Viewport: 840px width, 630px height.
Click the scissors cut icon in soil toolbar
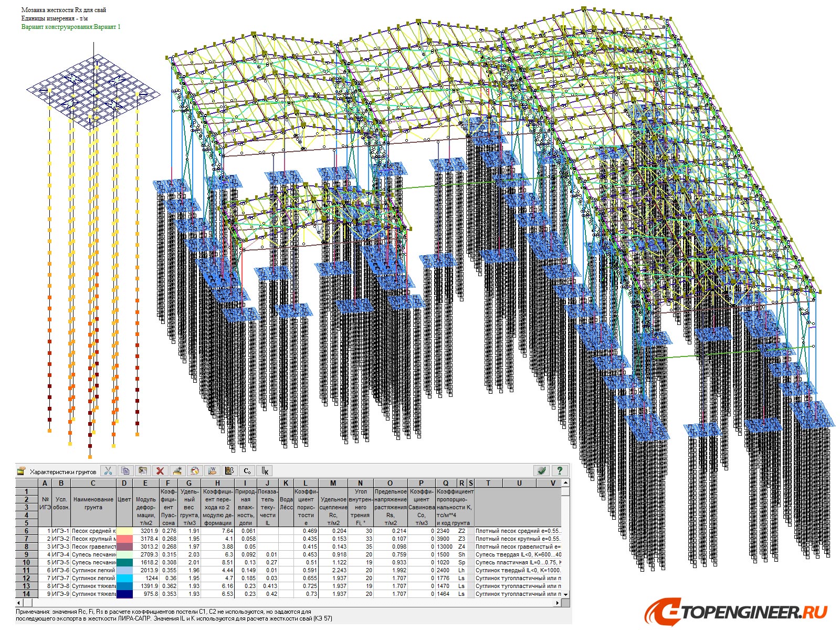click(x=108, y=471)
